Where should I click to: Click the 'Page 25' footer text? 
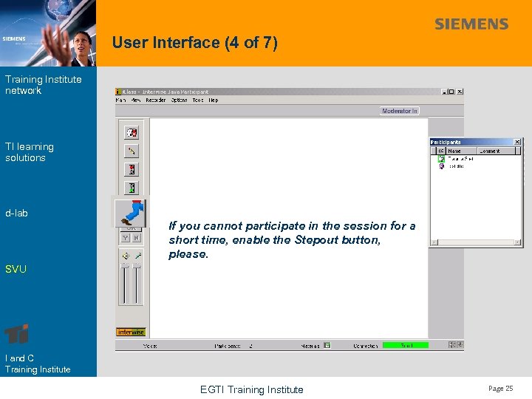point(500,389)
